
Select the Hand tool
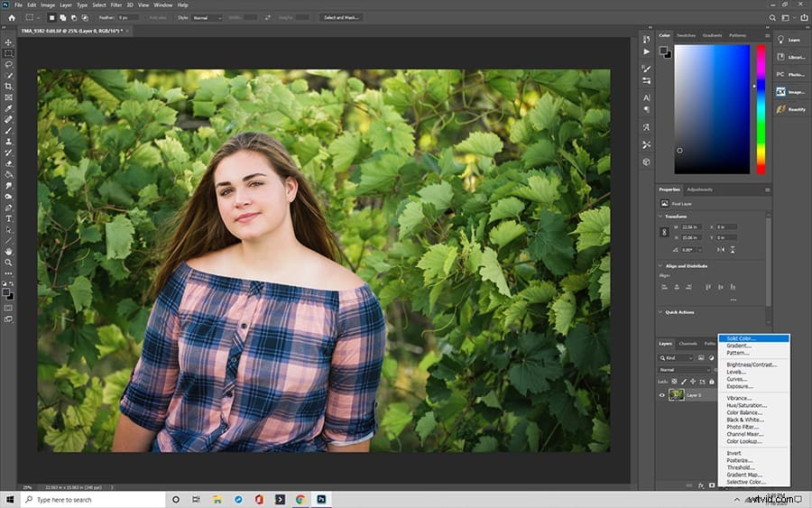pyautogui.click(x=8, y=251)
